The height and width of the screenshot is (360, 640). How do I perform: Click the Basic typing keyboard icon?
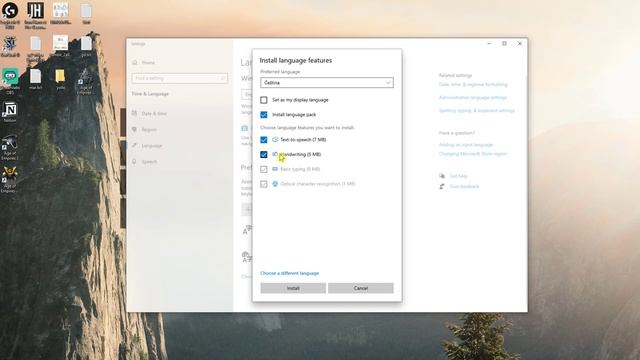pos(275,169)
